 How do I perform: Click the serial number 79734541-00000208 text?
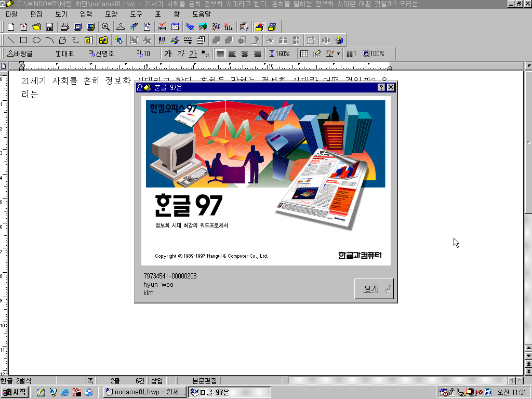click(170, 276)
